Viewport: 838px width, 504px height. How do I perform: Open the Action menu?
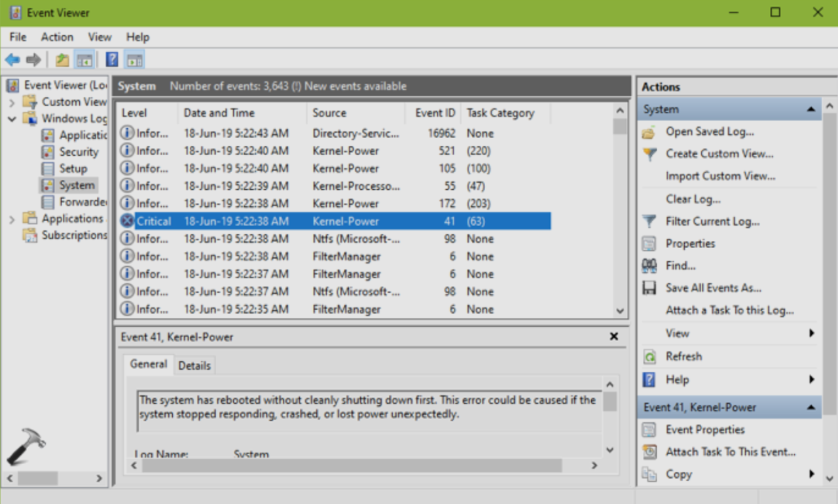pyautogui.click(x=57, y=37)
